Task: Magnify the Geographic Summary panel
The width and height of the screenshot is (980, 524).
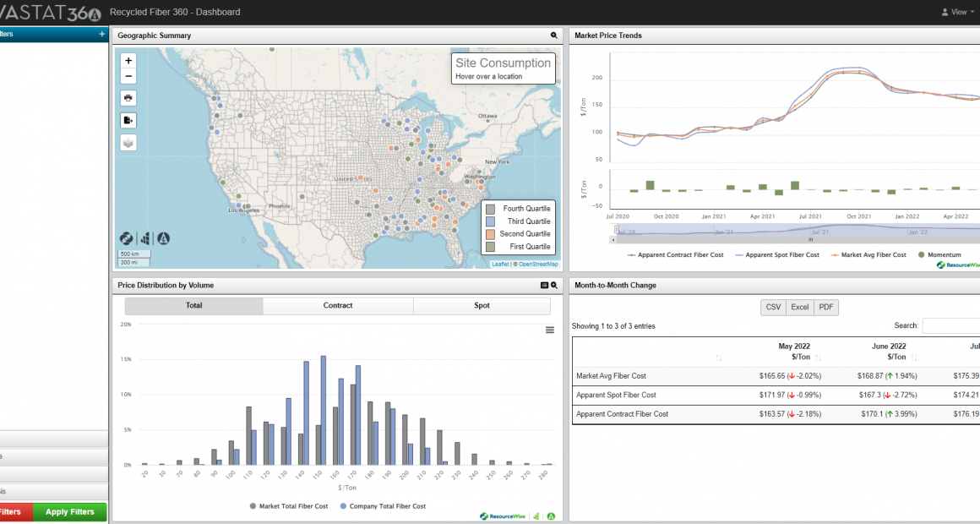Action: pyautogui.click(x=554, y=35)
